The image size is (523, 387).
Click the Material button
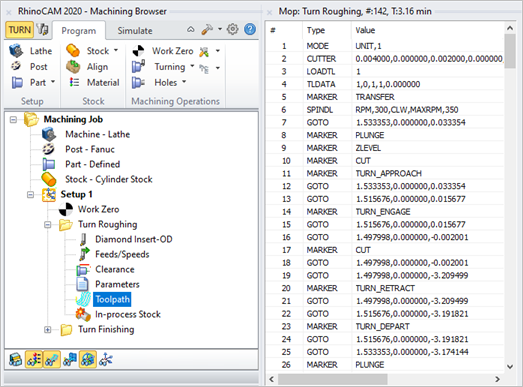tap(94, 82)
